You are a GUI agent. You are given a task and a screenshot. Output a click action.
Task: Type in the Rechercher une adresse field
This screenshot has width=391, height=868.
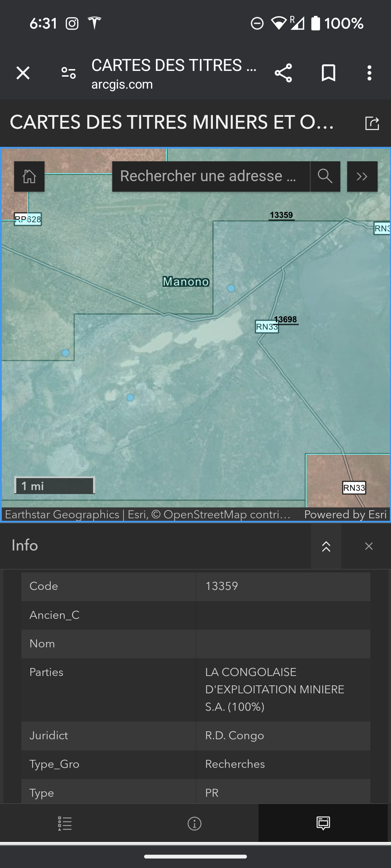point(210,176)
